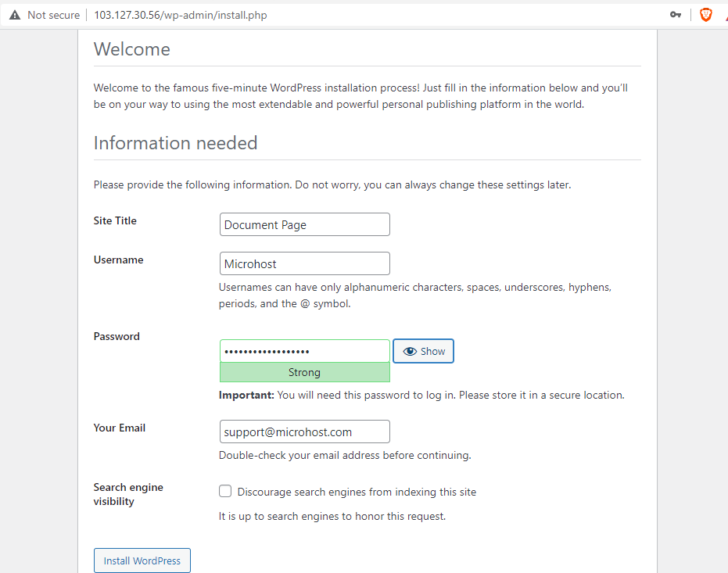Focus the Username field containing Microhost

(x=305, y=263)
